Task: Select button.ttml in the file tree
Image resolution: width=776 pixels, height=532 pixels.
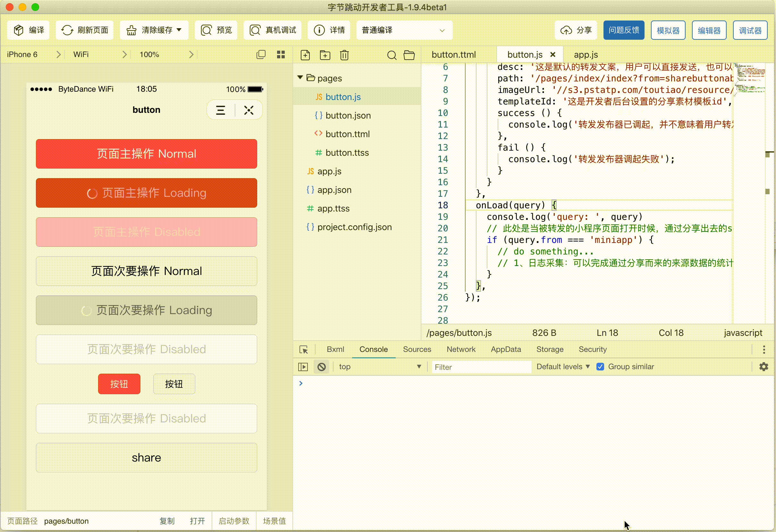Action: point(357,134)
